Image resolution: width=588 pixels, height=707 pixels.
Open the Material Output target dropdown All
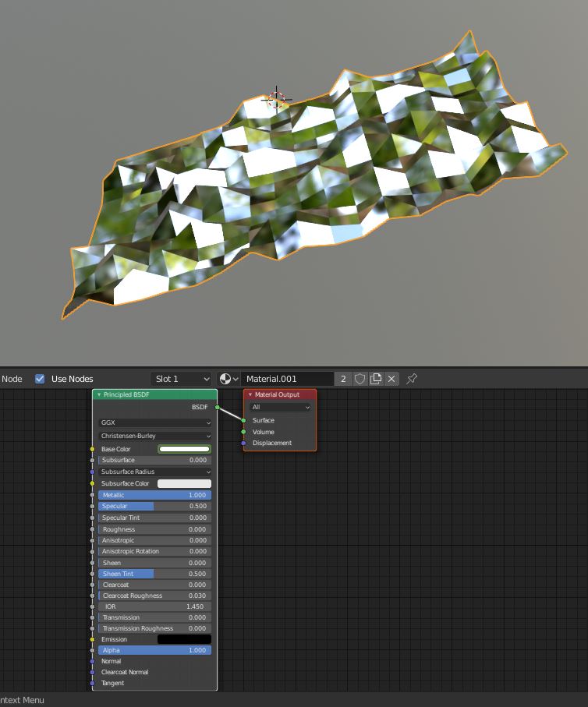coord(280,408)
